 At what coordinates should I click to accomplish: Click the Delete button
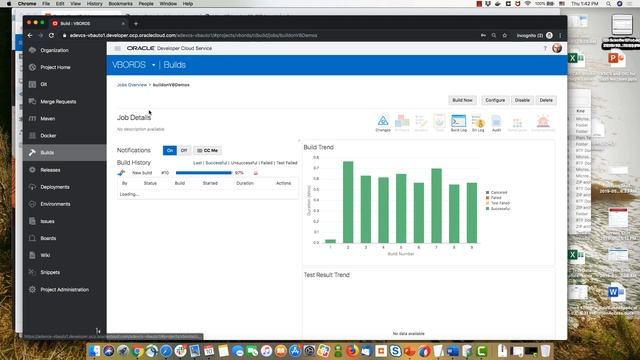pyautogui.click(x=546, y=100)
